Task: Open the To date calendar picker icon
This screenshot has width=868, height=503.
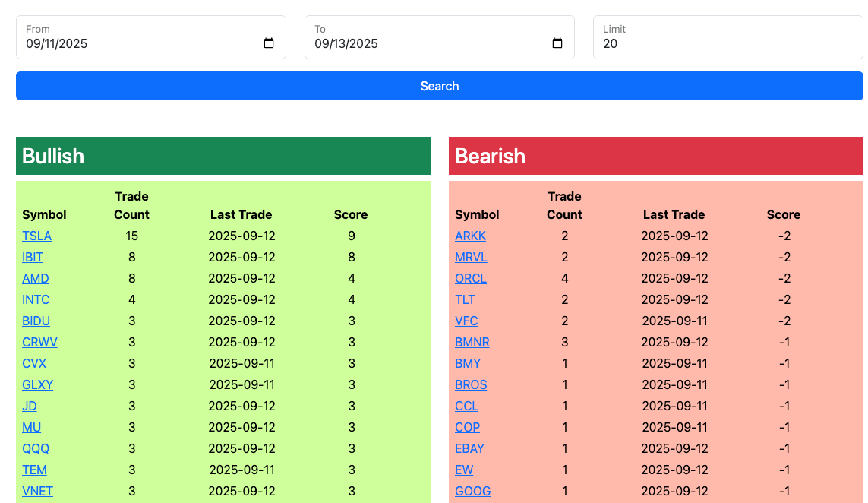Action: click(x=557, y=43)
